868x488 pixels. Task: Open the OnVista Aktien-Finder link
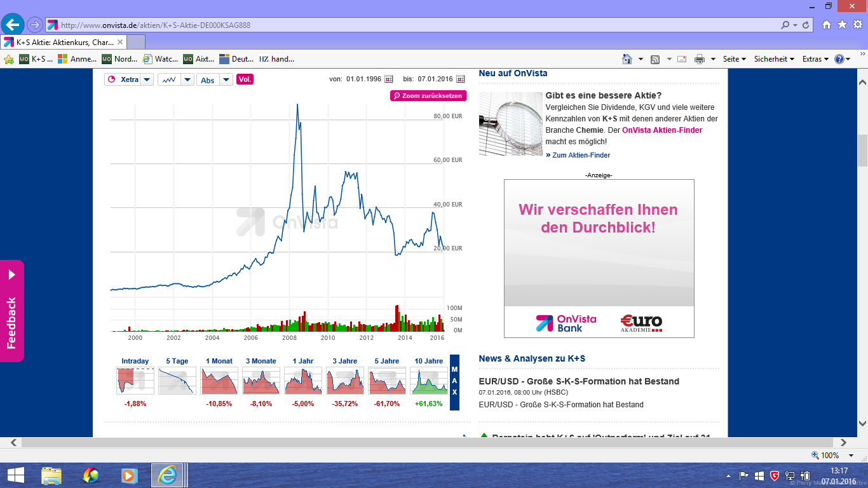[662, 130]
